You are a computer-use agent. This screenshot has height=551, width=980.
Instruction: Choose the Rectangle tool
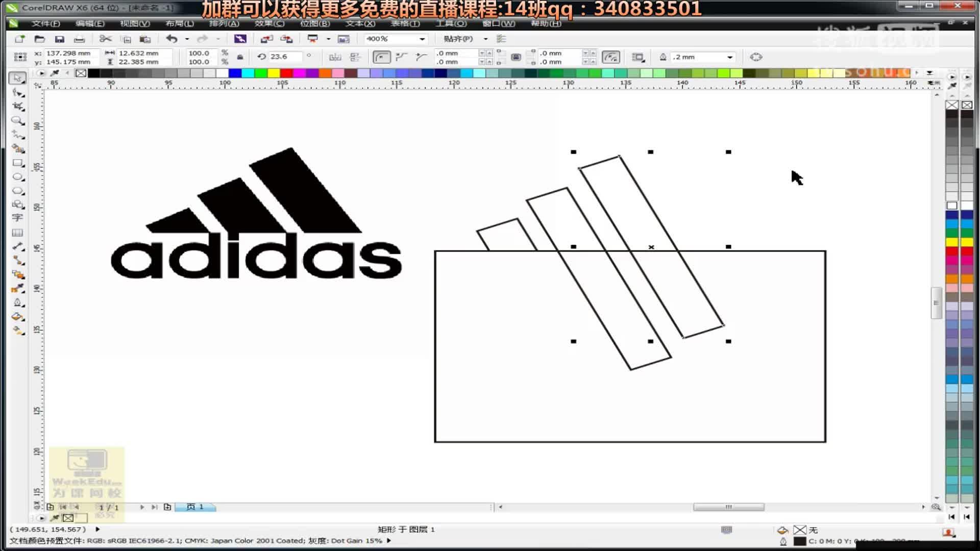[x=18, y=163]
